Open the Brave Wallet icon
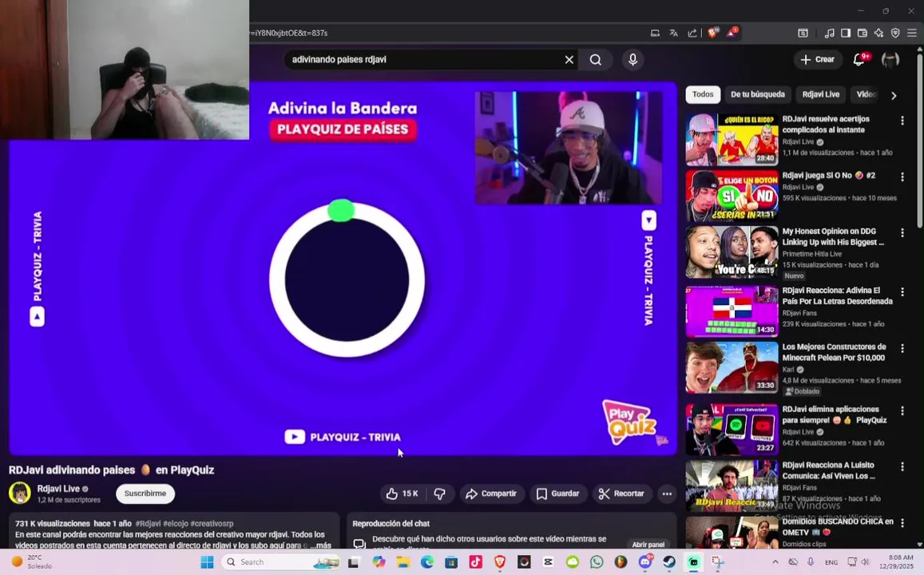The width and height of the screenshot is (924, 575). [863, 33]
